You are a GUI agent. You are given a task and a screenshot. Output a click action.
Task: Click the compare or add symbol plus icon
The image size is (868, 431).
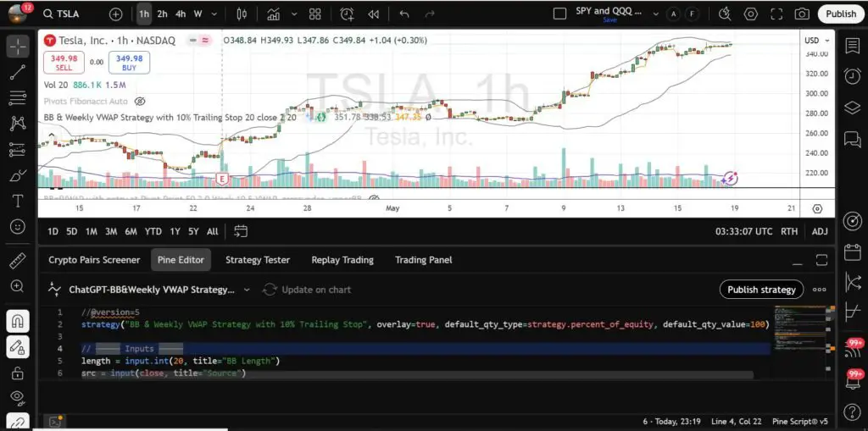point(115,14)
